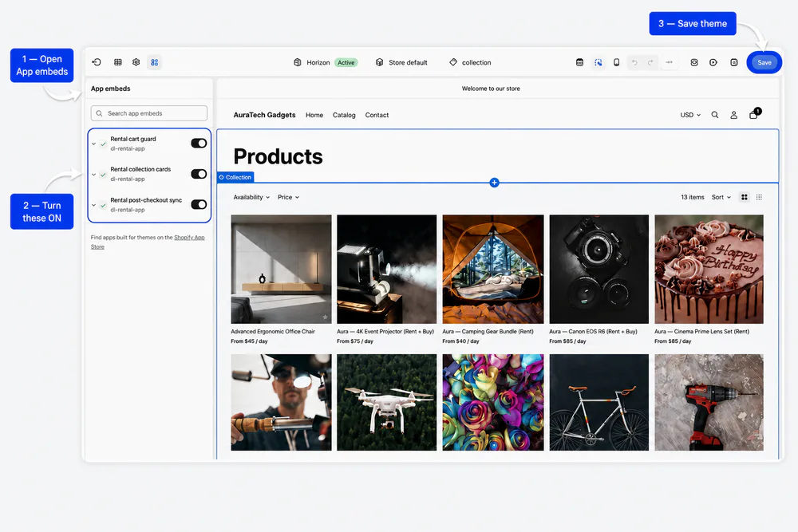This screenshot has width=798, height=532.
Task: Switch to large grid view icon
Action: [745, 197]
